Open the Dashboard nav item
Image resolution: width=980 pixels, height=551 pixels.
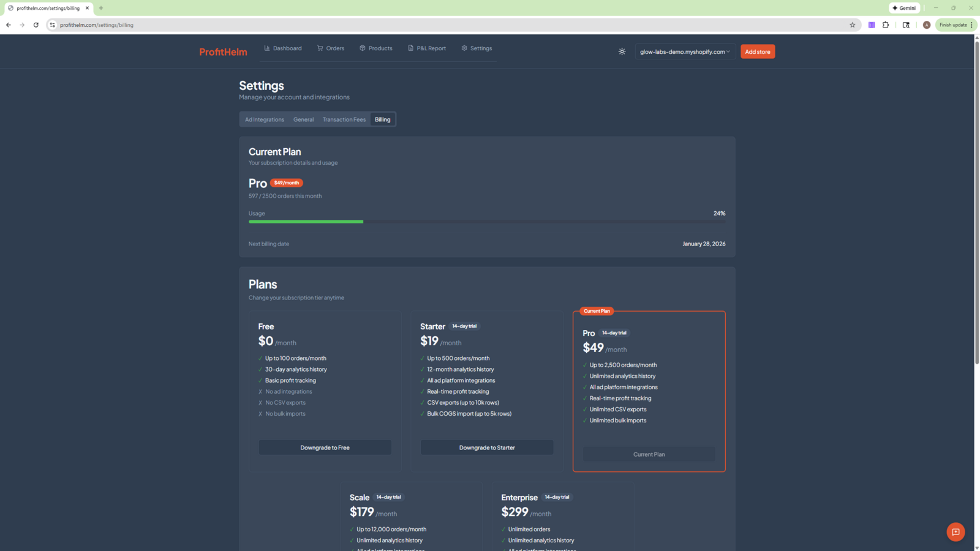click(283, 48)
